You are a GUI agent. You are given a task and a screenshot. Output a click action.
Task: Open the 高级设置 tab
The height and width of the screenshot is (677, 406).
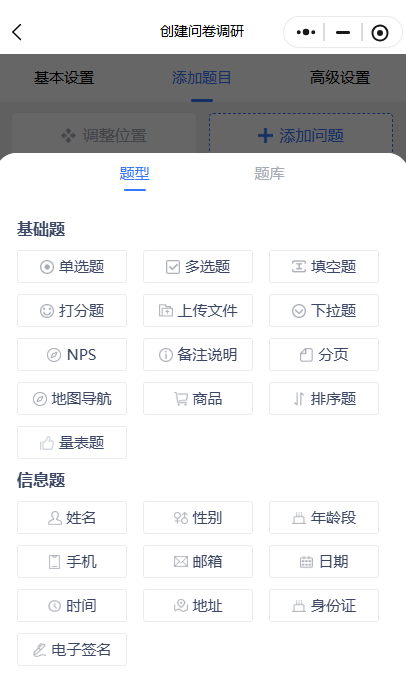[x=340, y=78]
